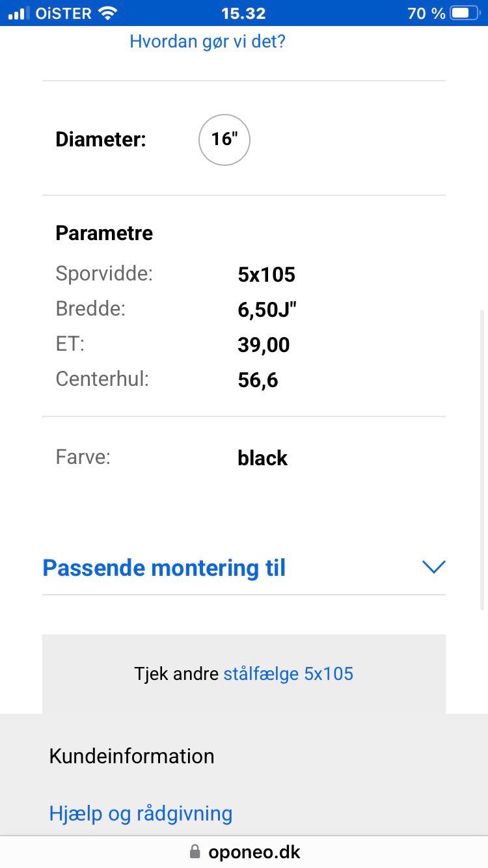The width and height of the screenshot is (488, 868).
Task: Tap the 15.32 clock in status bar
Action: point(243,13)
